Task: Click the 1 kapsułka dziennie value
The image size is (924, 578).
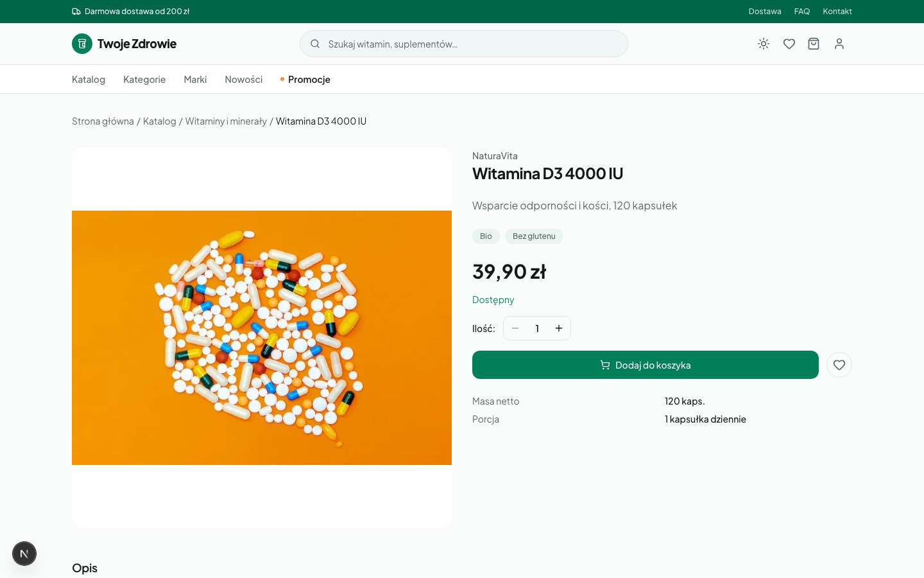Action: coord(705,419)
